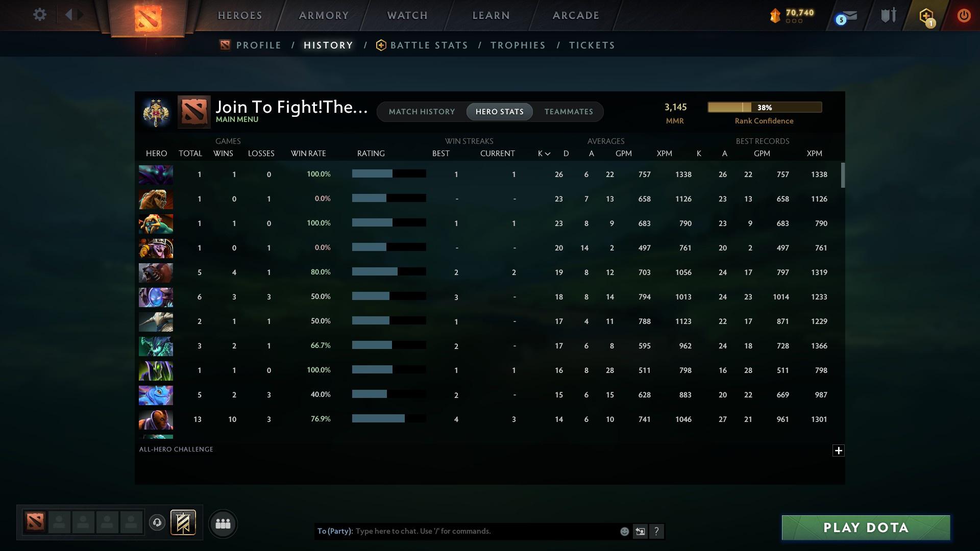Open the guild panel via the banner icon
Image resolution: width=980 pixels, height=551 pixels.
[184, 523]
